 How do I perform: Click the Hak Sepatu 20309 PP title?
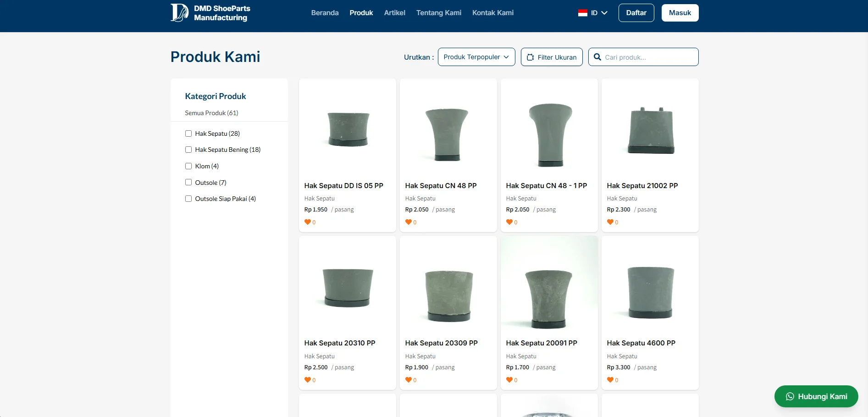[442, 343]
